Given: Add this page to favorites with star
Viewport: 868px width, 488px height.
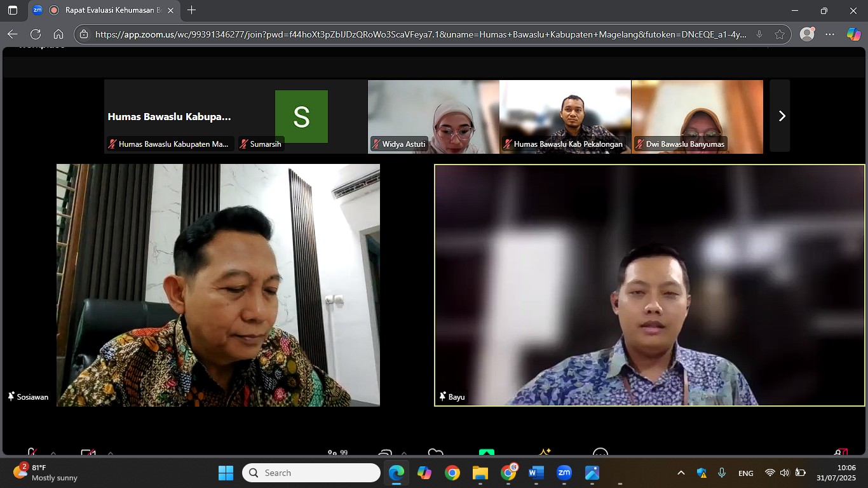Looking at the screenshot, I should [x=780, y=34].
